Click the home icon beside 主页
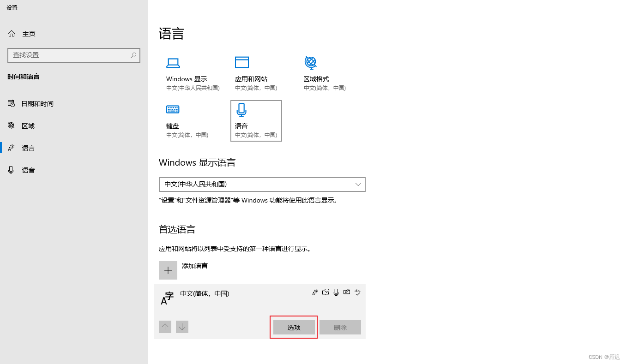627x364 pixels. pyautogui.click(x=12, y=34)
